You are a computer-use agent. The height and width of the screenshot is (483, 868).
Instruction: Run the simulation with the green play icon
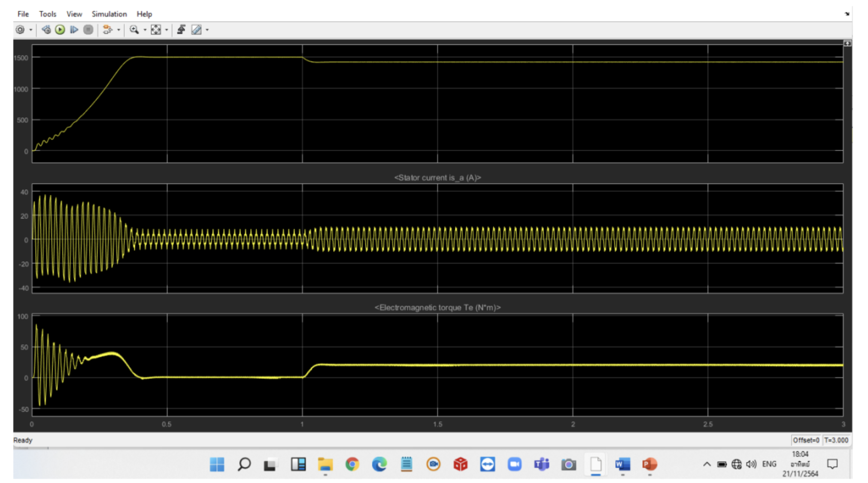(60, 30)
